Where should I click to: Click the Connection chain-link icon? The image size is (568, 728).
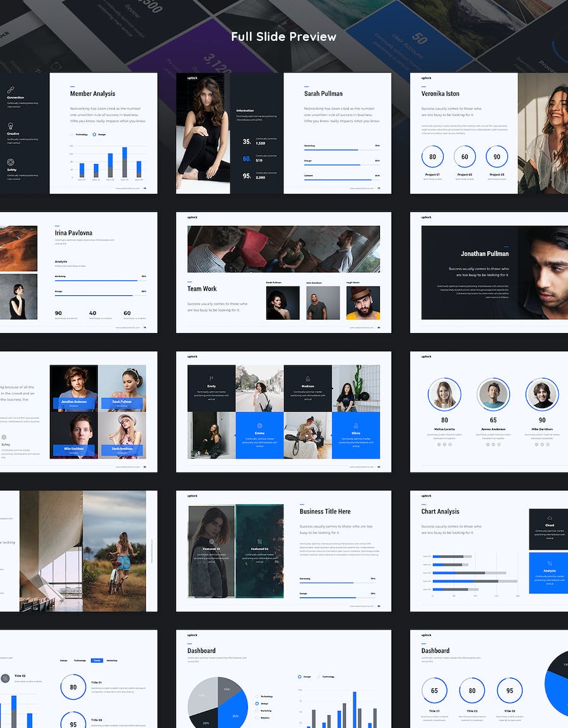(11, 90)
